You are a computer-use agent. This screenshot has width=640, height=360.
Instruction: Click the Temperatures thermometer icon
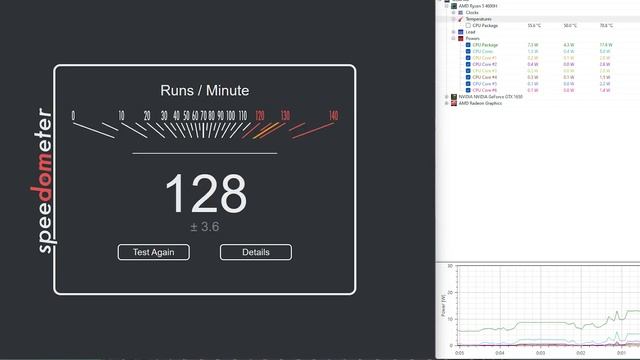[x=460, y=19]
